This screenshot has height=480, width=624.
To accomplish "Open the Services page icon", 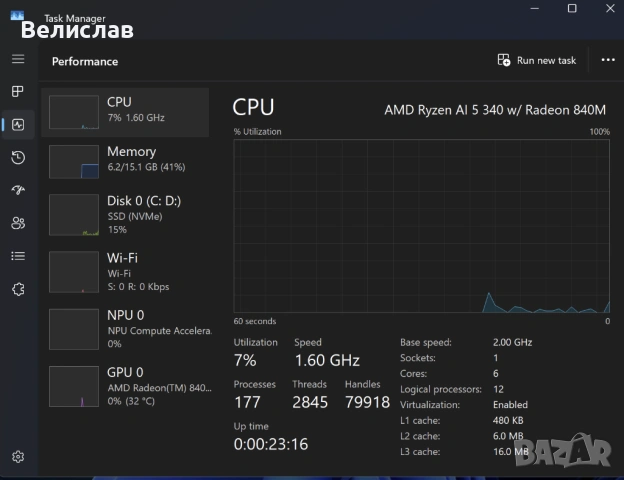I will (18, 289).
